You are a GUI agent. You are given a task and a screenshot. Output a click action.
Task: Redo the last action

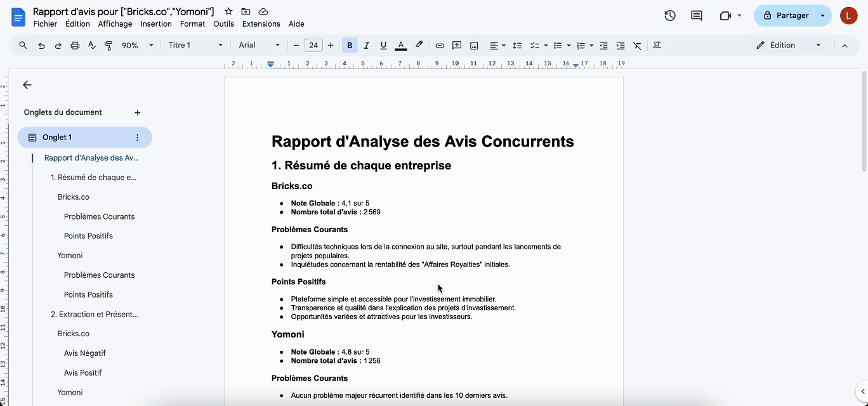coord(58,45)
